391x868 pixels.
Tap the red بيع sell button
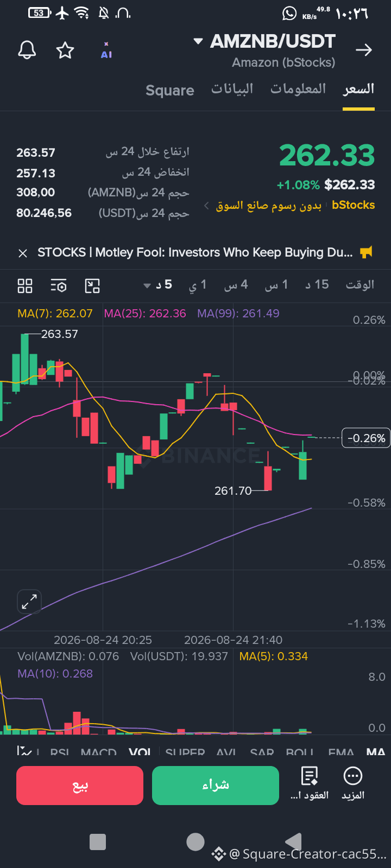click(x=80, y=786)
